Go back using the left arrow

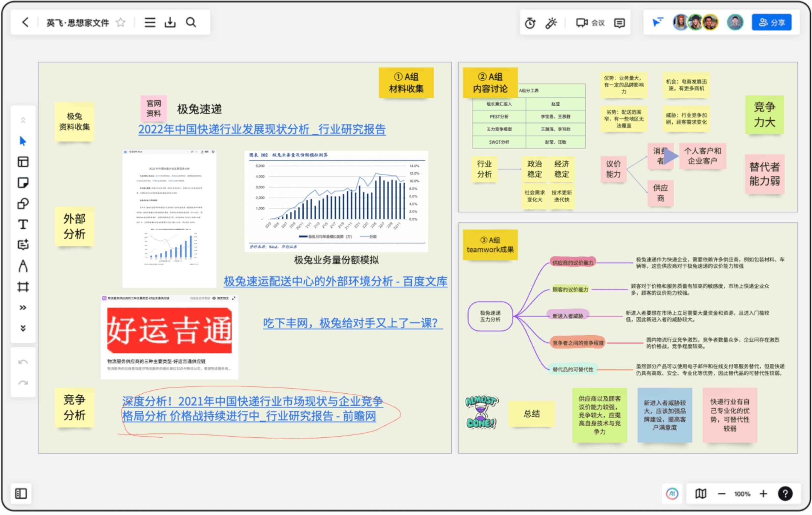25,23
